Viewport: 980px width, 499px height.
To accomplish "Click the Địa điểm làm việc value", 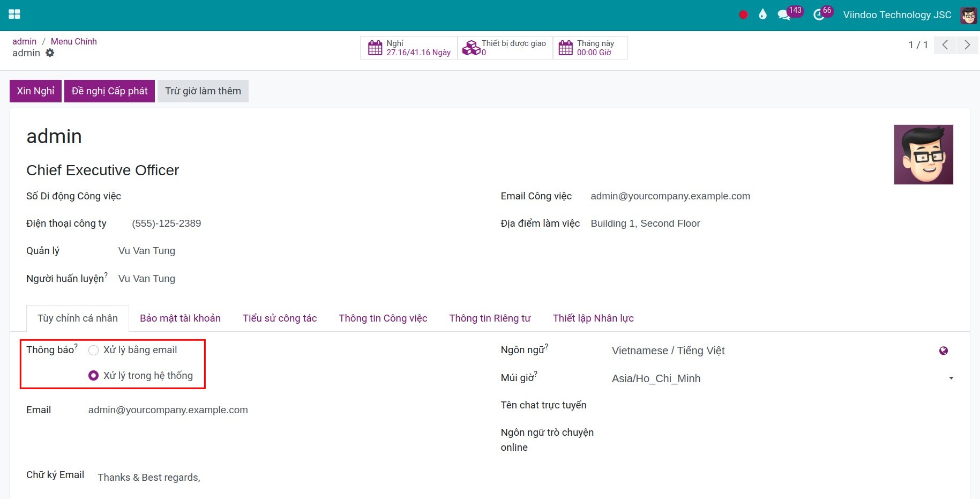I will coord(645,224).
